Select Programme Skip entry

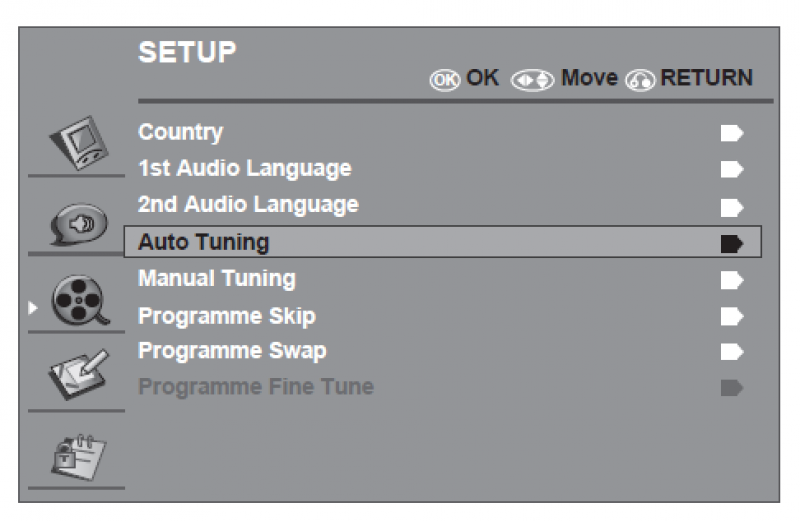226,315
